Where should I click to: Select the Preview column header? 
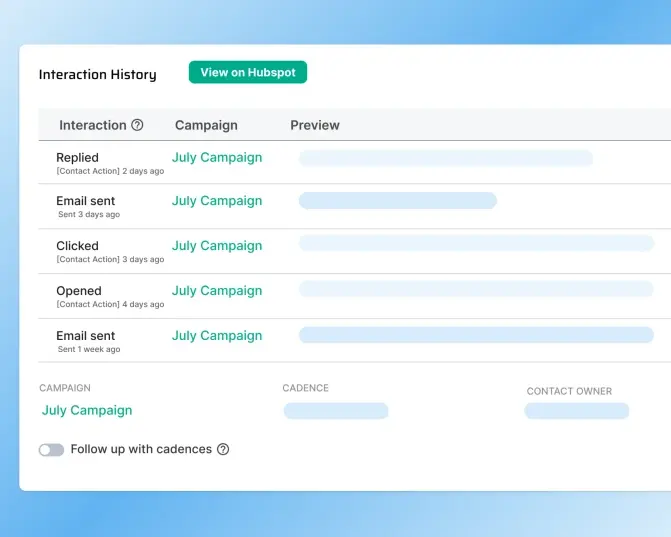click(x=315, y=125)
